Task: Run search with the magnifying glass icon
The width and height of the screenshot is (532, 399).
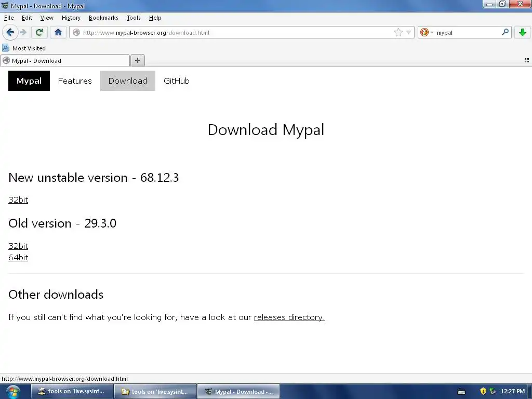Action: pyautogui.click(x=505, y=32)
